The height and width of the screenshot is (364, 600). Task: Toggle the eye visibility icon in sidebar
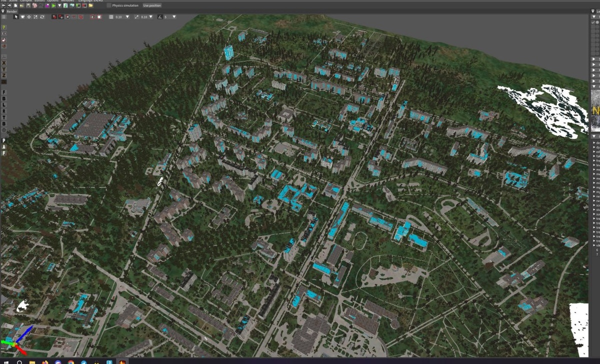click(4, 130)
